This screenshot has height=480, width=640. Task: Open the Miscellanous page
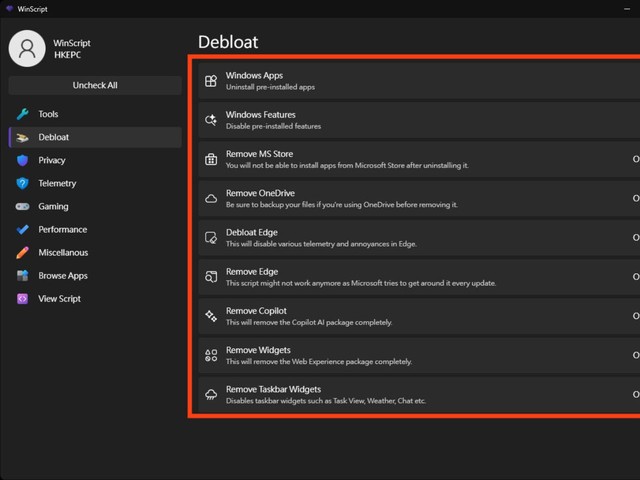(95, 253)
